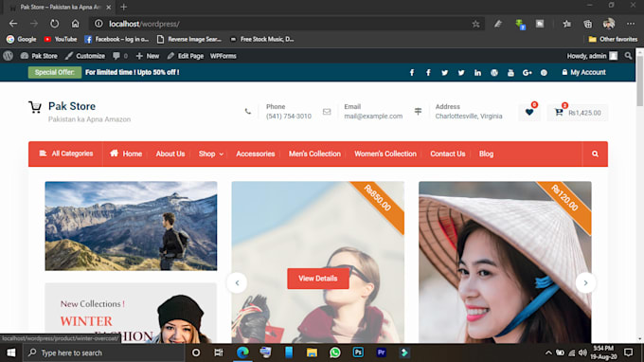Open Task View from the taskbar
This screenshot has height=362, width=644.
(x=219, y=353)
